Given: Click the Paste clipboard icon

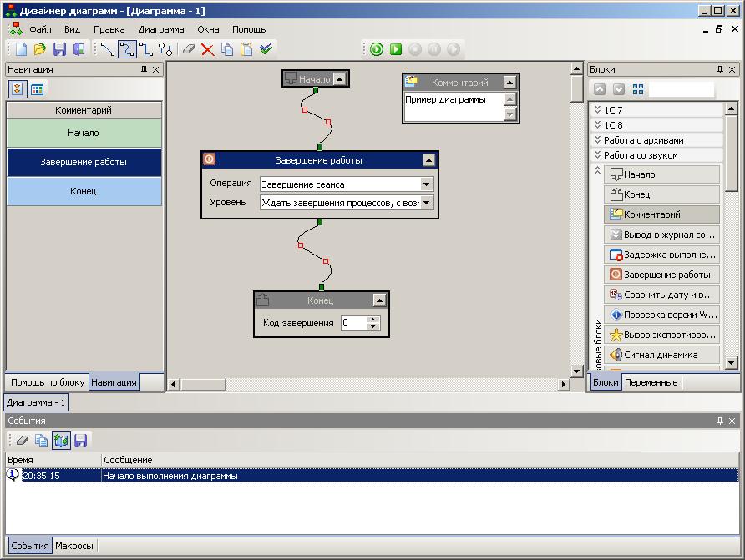Looking at the screenshot, I should coord(246,49).
